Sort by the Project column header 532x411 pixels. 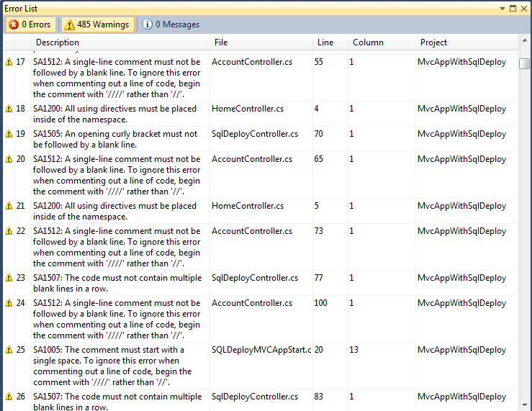(434, 42)
